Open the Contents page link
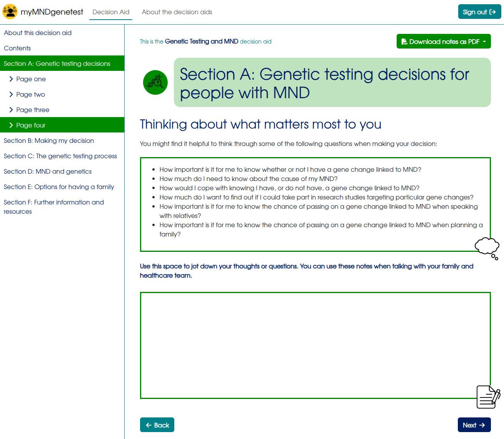The width and height of the screenshot is (504, 439). coord(17,48)
